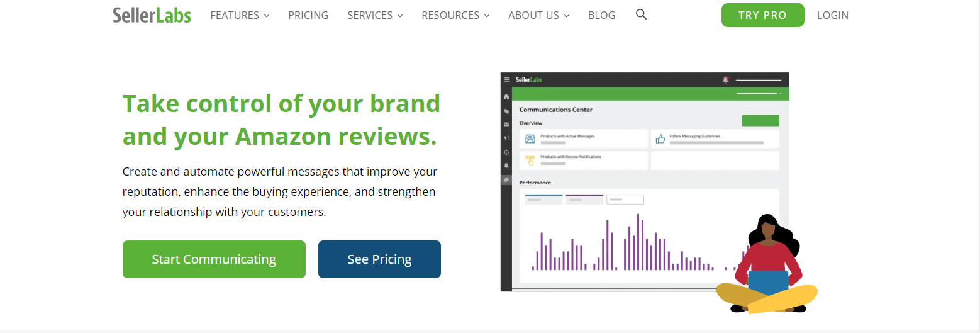
Task: Expand the FEATURES menu chevron
Action: tap(267, 16)
